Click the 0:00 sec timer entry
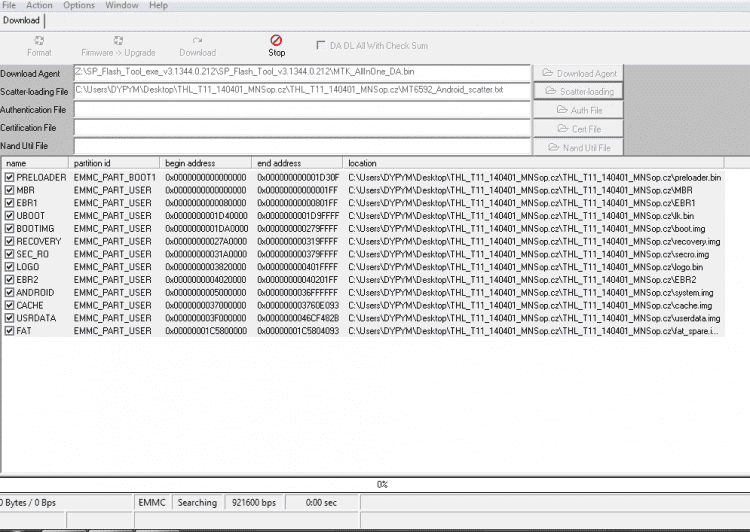 321,503
